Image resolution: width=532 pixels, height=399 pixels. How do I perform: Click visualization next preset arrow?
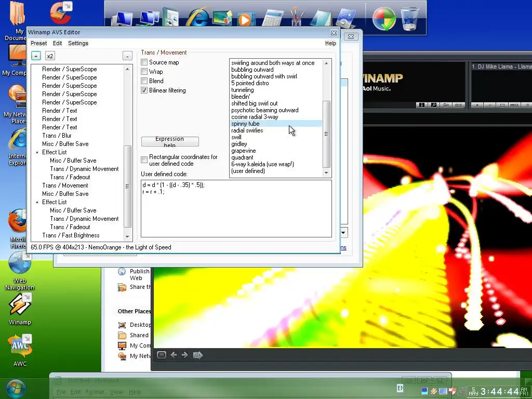click(x=185, y=355)
